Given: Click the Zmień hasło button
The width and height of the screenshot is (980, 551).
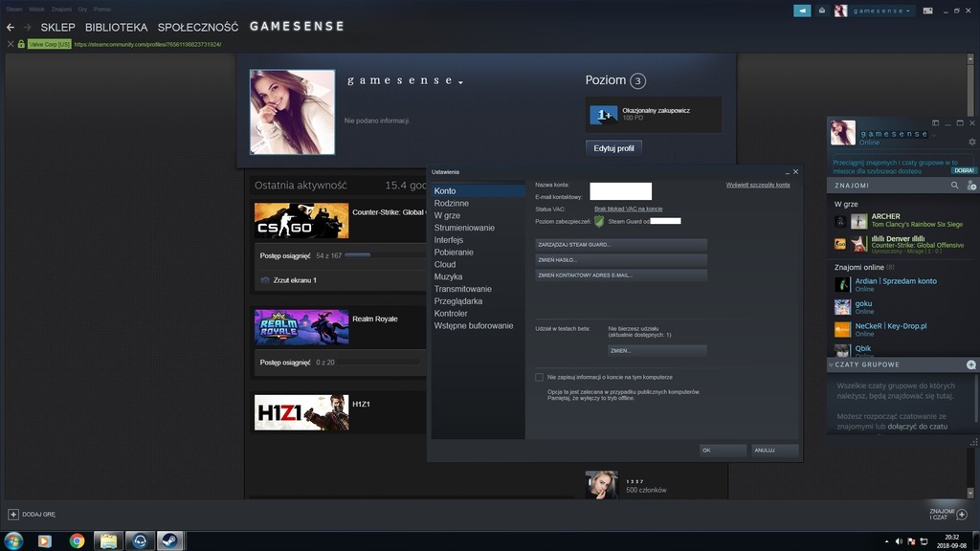Looking at the screenshot, I should click(x=621, y=260).
